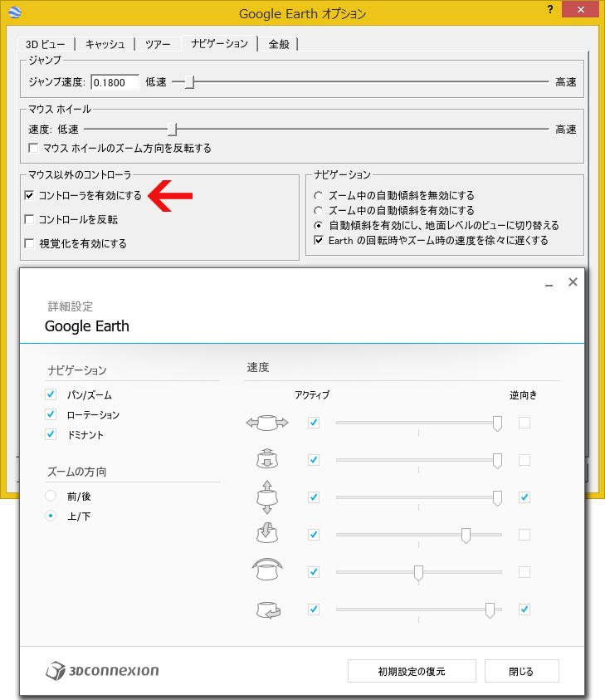Toggle アクティブ for push-down zoom axis
This screenshot has height=700, width=605.
[314, 460]
